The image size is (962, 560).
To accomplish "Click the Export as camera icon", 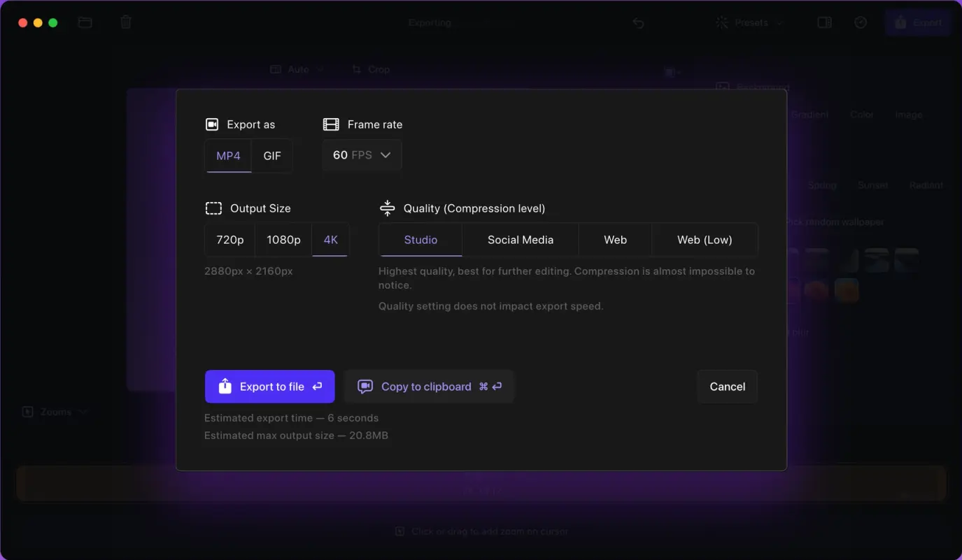I will click(x=212, y=124).
